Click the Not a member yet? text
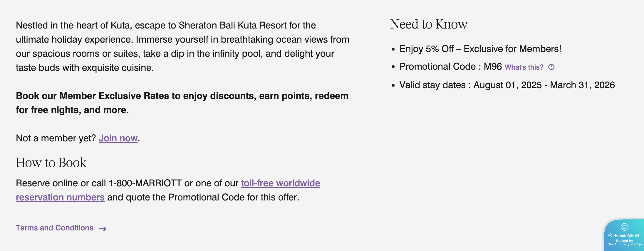The width and height of the screenshot is (644, 251). tap(56, 138)
